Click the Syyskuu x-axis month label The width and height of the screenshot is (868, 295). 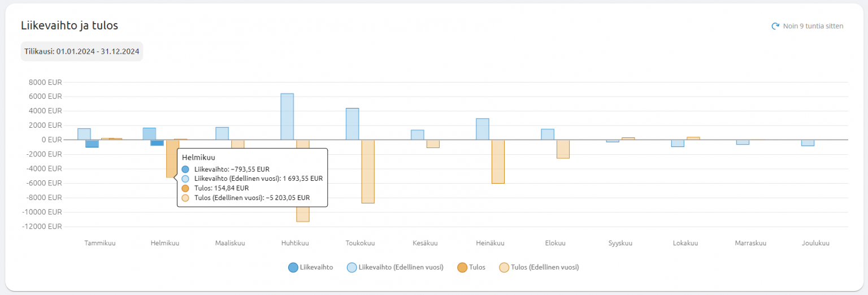click(x=620, y=244)
